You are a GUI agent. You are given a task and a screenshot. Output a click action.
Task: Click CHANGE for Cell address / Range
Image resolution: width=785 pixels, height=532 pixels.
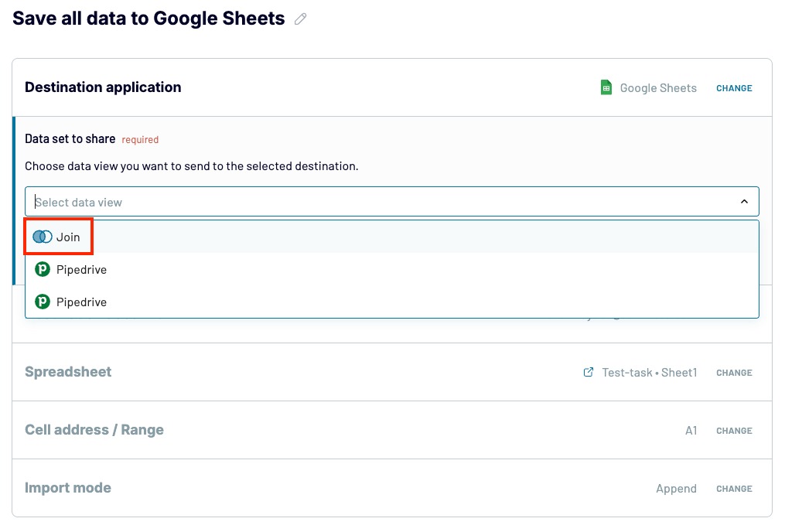point(734,431)
